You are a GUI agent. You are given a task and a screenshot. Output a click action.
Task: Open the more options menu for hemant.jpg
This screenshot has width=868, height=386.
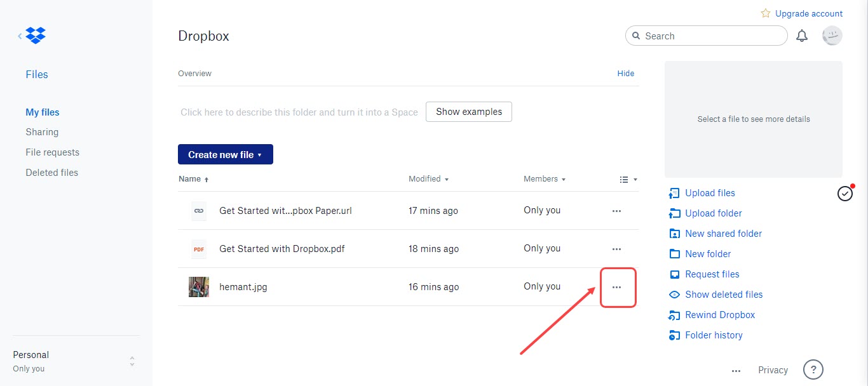coord(616,287)
